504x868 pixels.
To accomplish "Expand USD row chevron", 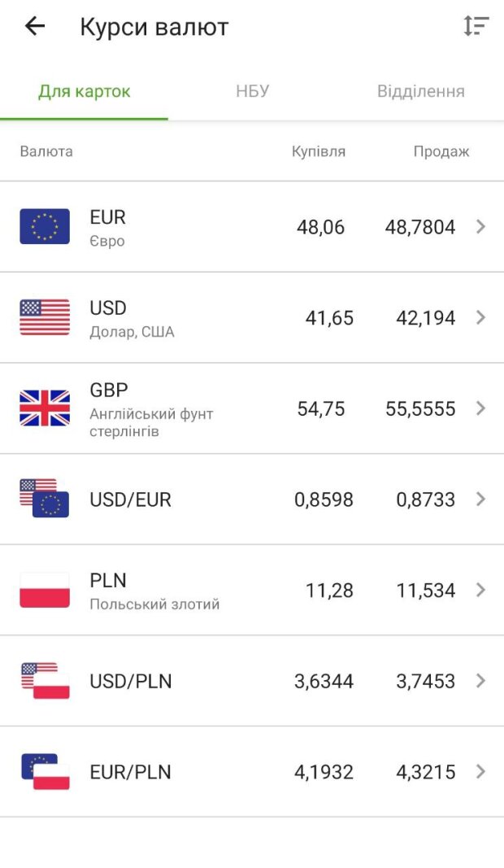I will [480, 317].
